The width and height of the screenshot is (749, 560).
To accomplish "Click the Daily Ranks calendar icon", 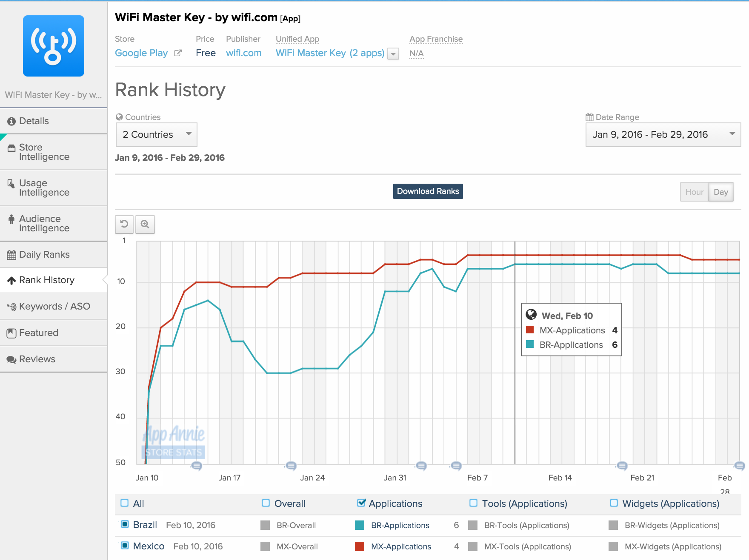I will click(x=11, y=255).
